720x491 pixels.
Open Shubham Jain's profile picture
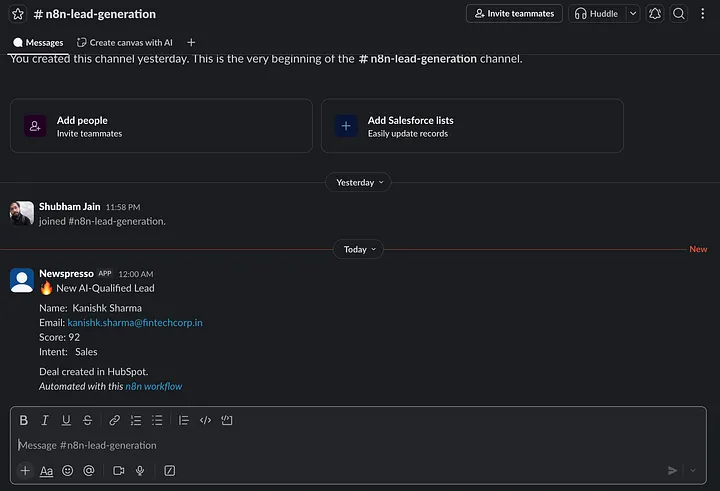[22, 213]
